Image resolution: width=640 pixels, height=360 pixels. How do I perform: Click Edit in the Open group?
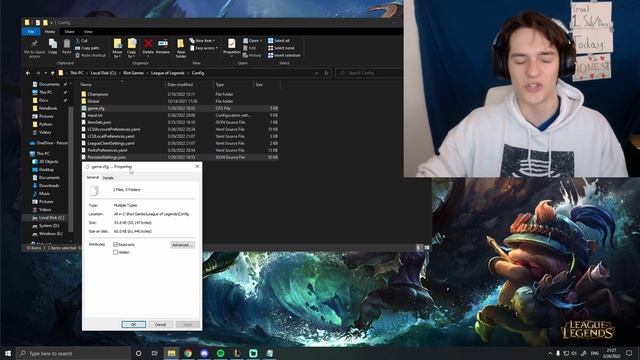click(x=249, y=48)
